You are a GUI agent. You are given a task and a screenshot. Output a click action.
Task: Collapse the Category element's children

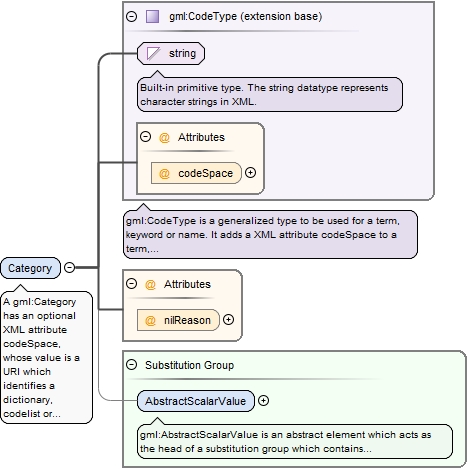pos(69,267)
